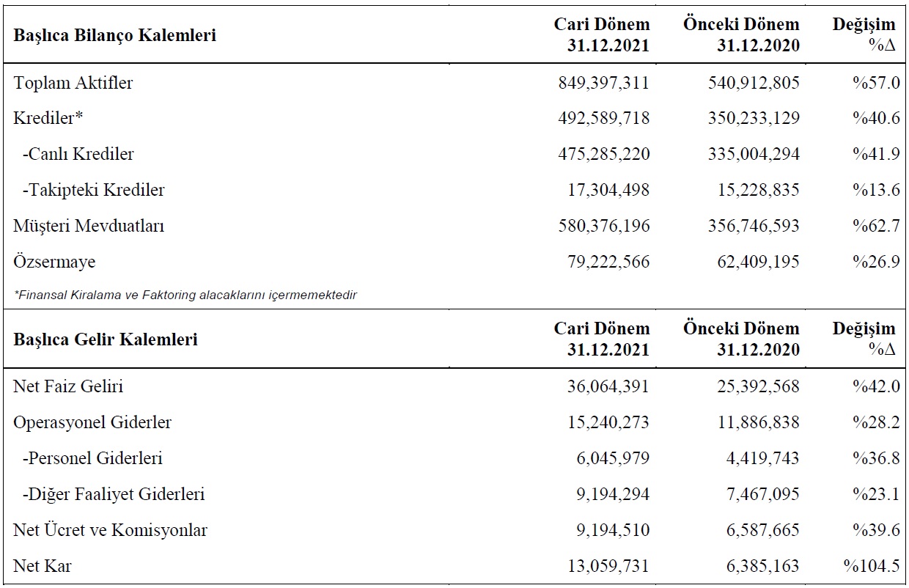The image size is (909, 588).
Task: Select the Net Ücret ve Komisyonlar label
Action: [110, 530]
